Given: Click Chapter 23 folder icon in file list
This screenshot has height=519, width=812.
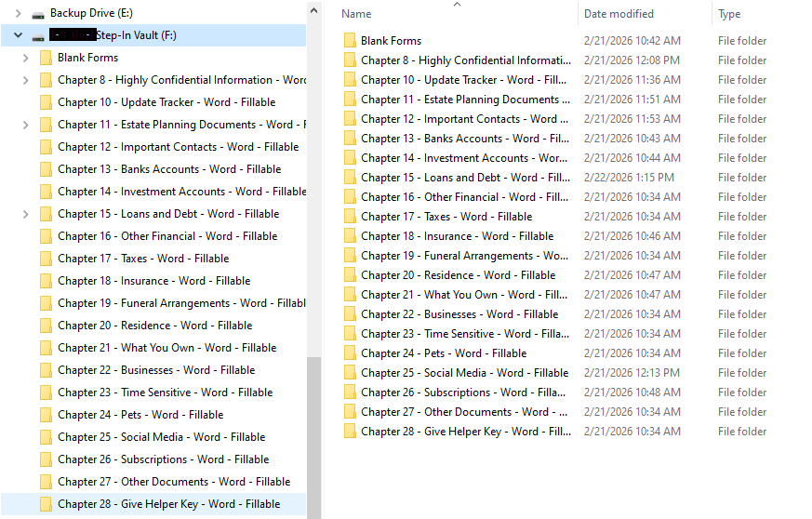Looking at the screenshot, I should 350,334.
